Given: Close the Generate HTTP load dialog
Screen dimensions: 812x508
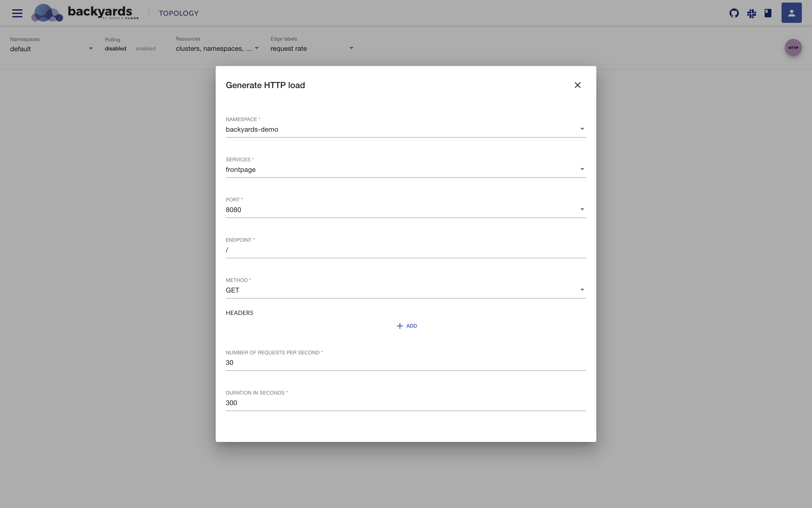Looking at the screenshot, I should (577, 85).
